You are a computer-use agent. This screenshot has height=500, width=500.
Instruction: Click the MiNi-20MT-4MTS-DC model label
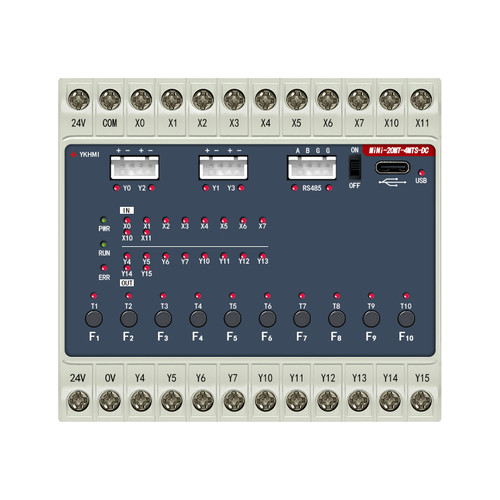(x=399, y=151)
